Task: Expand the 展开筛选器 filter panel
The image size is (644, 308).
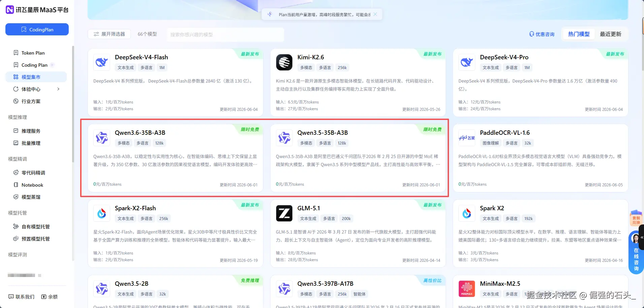Action: click(x=109, y=34)
